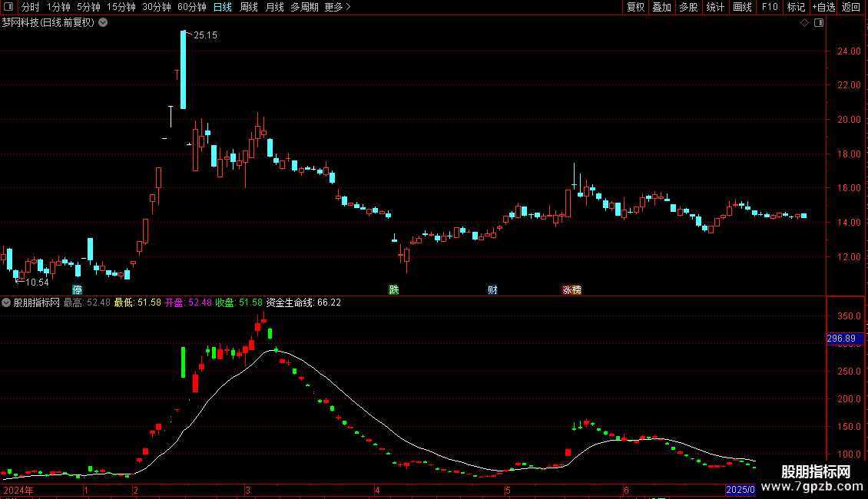
Task: Select the 15分钟 period tab
Action: [x=121, y=7]
